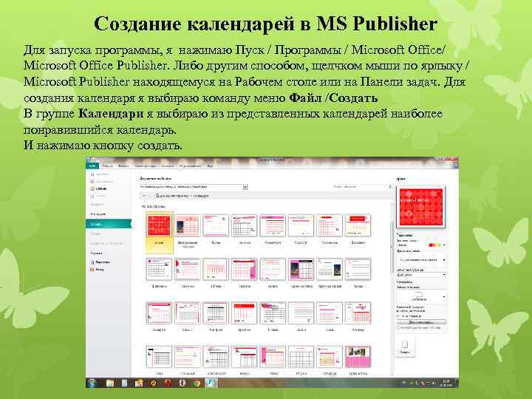Open Google Chrome from the taskbar

point(197,383)
